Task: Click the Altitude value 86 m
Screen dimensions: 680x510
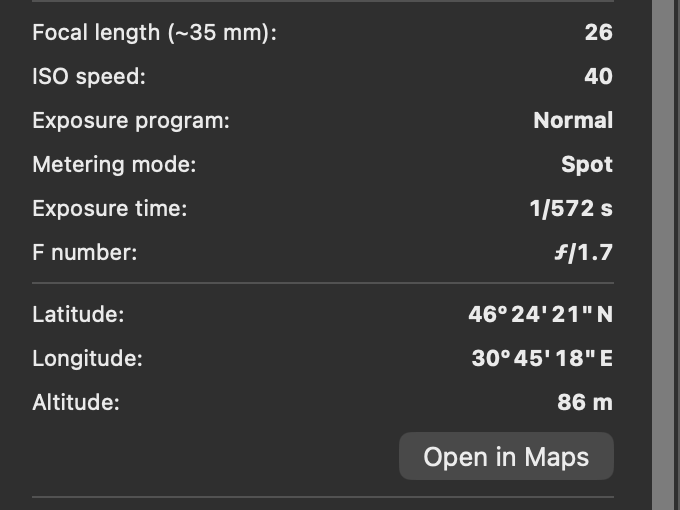Action: point(584,402)
